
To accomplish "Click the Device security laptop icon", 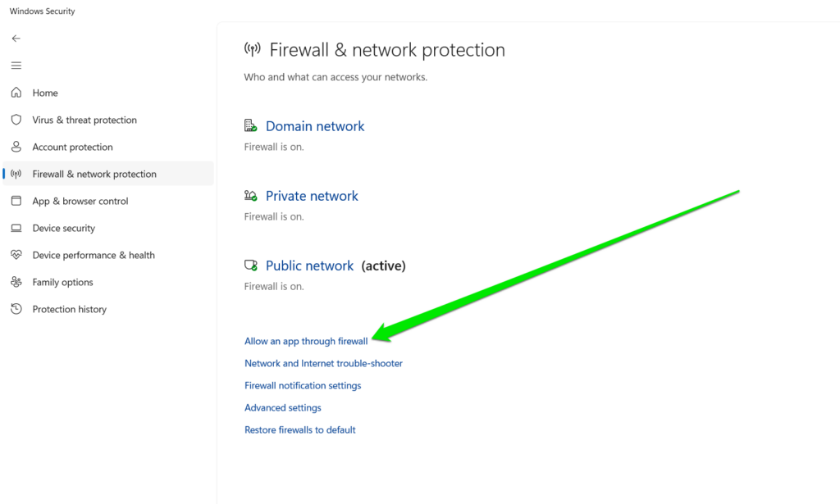I will coord(16,228).
